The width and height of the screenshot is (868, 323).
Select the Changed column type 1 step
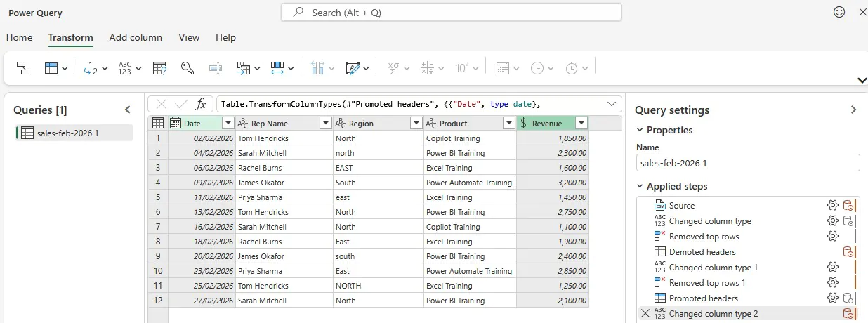(714, 267)
